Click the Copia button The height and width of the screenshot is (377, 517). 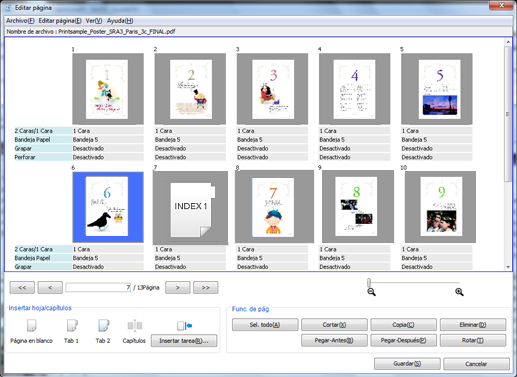point(403,325)
